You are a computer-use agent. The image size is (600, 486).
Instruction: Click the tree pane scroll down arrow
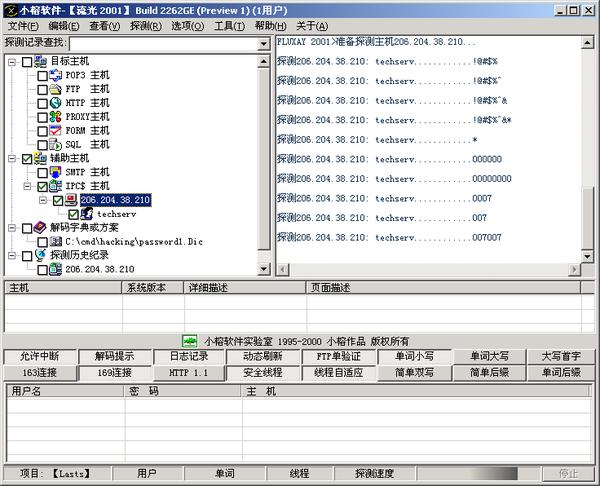(x=264, y=269)
